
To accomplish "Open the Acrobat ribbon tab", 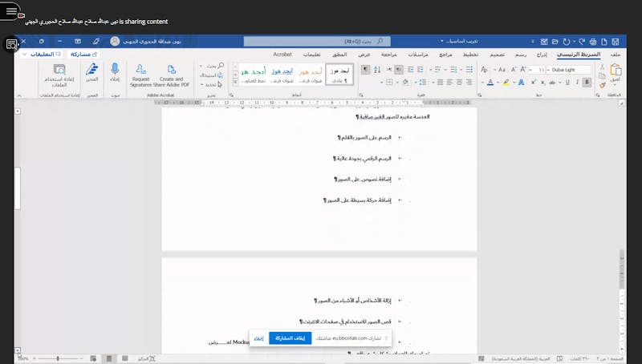I will pyautogui.click(x=282, y=54).
